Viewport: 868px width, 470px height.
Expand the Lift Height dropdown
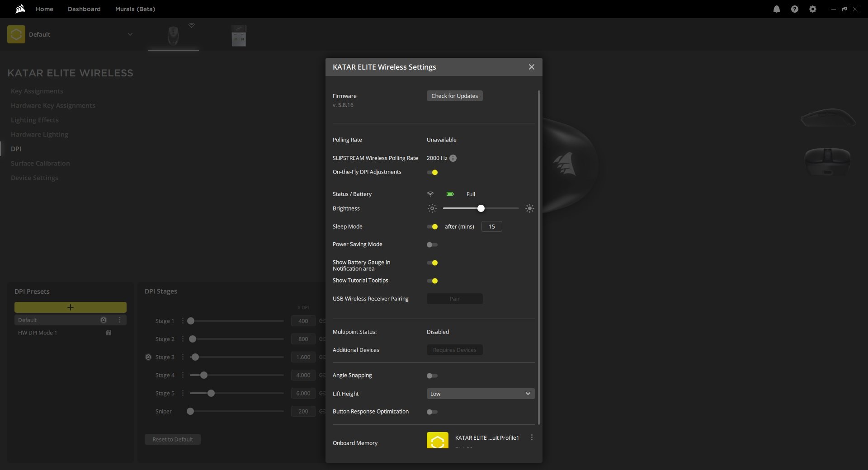481,394
